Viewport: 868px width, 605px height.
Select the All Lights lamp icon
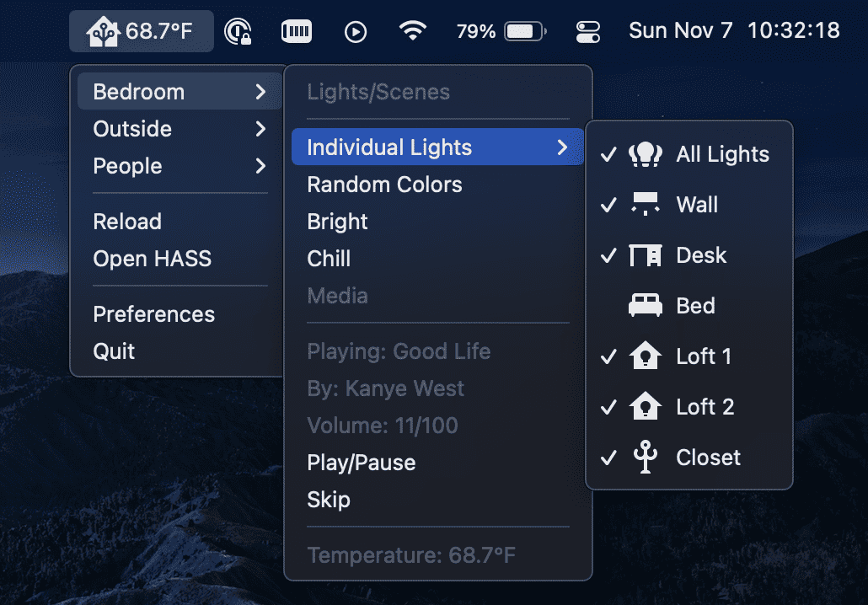[x=646, y=153]
